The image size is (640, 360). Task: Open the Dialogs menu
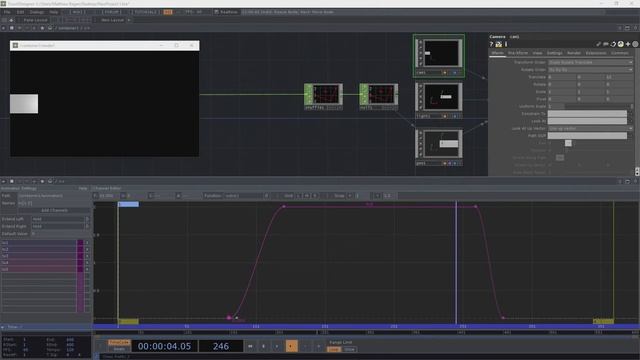(x=37, y=12)
